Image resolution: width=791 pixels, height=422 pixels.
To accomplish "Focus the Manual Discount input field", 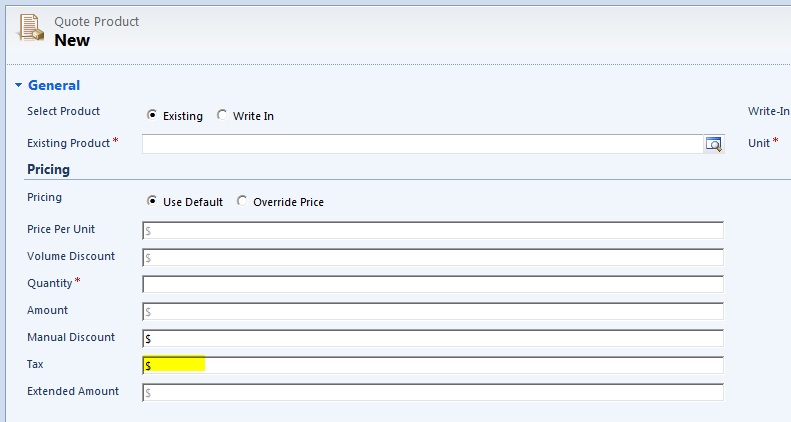I will pos(432,338).
